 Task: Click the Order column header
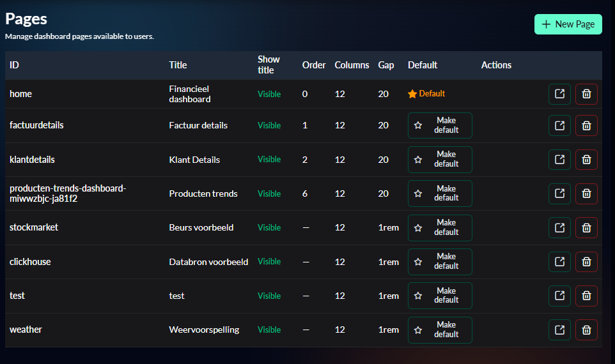[313, 65]
